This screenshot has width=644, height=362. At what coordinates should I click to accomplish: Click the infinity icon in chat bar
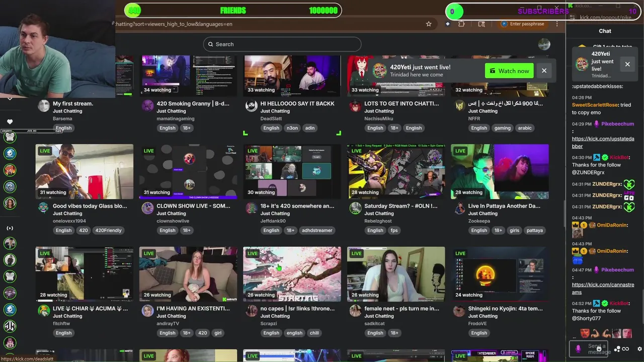coord(625,349)
